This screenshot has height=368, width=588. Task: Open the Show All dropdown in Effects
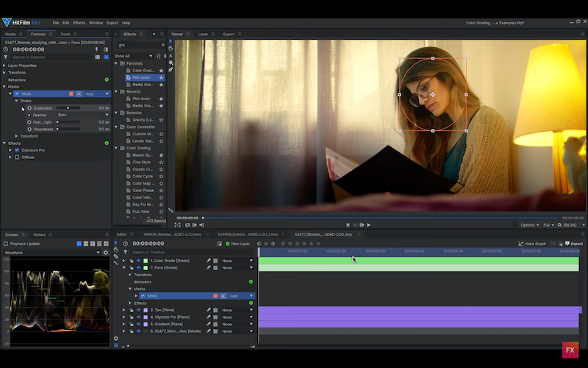(x=133, y=56)
